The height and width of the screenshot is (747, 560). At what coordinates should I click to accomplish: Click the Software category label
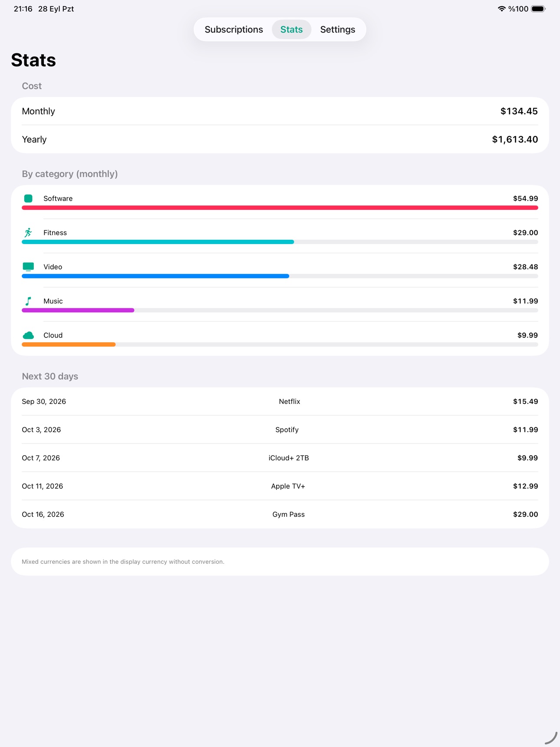tap(58, 198)
